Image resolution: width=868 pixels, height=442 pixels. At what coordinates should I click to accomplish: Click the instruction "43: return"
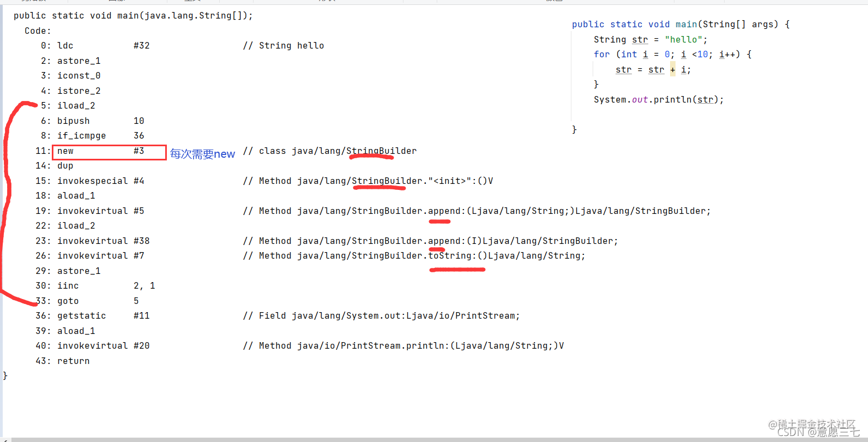pos(63,361)
